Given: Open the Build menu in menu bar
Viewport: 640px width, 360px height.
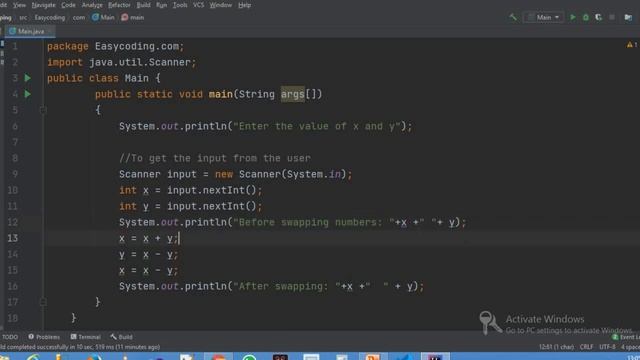Looking at the screenshot, I should coord(143,5).
